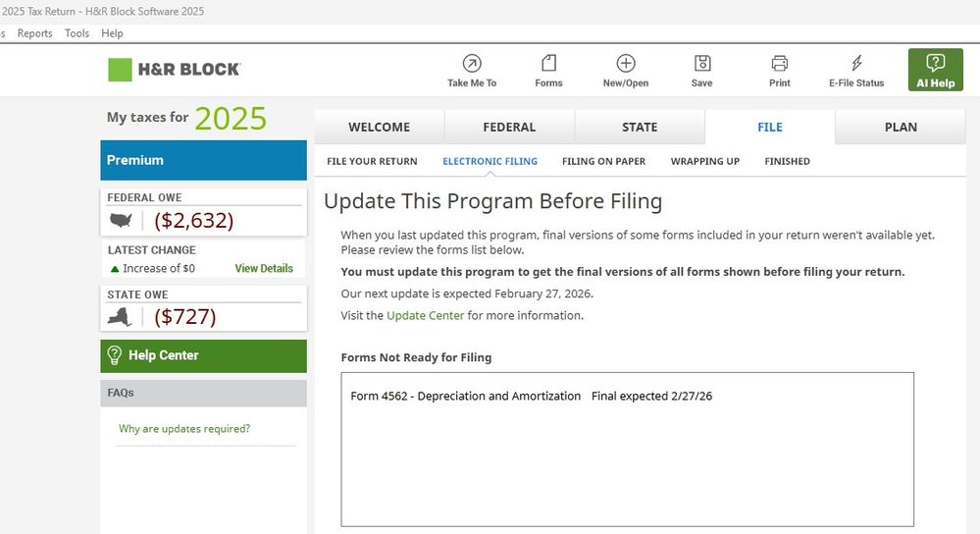Click View Details under Latest Change
Image resolution: width=980 pixels, height=534 pixels.
[264, 269]
